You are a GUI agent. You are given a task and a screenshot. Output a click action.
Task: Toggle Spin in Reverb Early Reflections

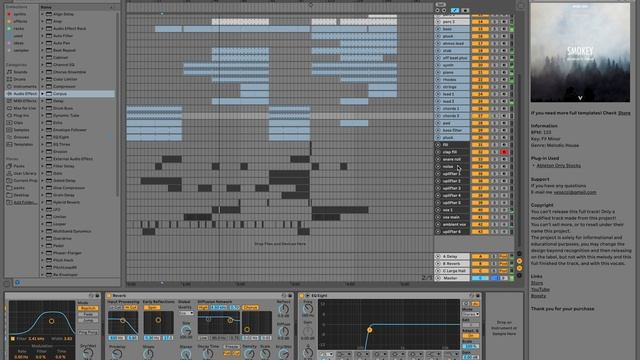pos(152,307)
